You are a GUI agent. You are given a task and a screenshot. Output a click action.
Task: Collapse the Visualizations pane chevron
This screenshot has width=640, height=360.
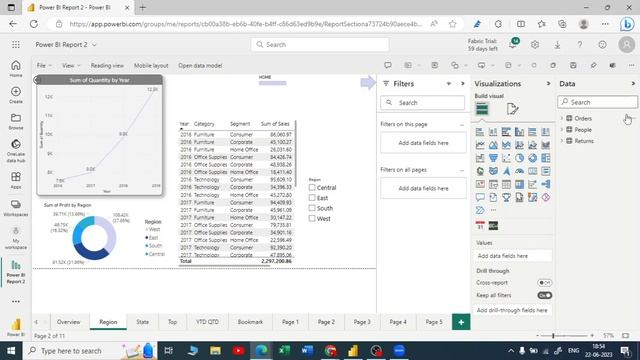pyautogui.click(x=548, y=83)
